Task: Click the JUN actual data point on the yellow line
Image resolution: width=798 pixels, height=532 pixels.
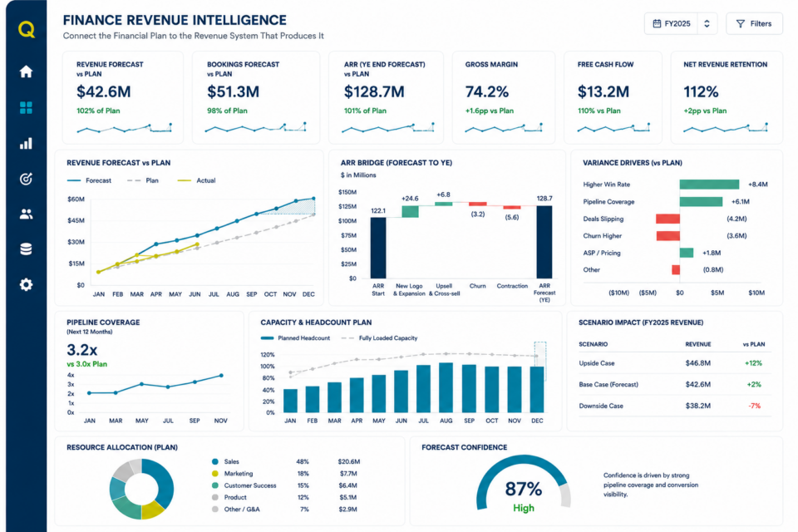Action: (197, 244)
